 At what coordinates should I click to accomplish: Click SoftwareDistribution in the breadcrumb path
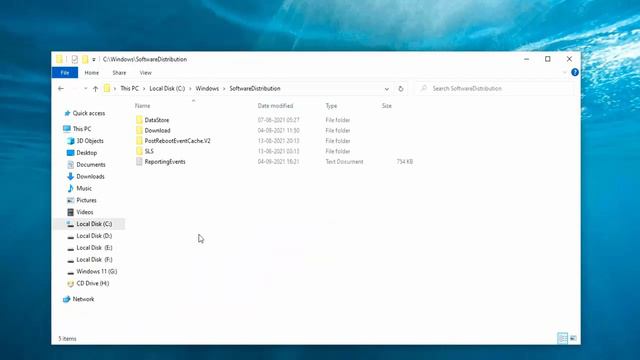pyautogui.click(x=255, y=89)
